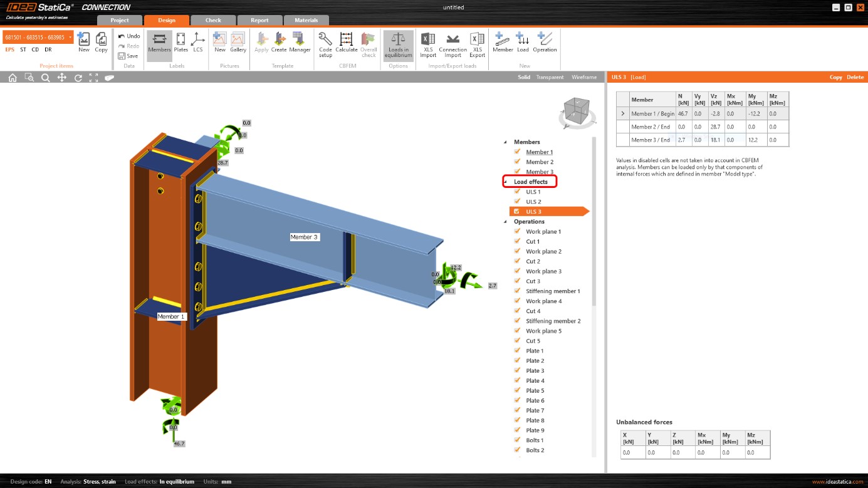This screenshot has height=488, width=868.
Task: Open the www.ideastatica.com link
Action: point(839,482)
